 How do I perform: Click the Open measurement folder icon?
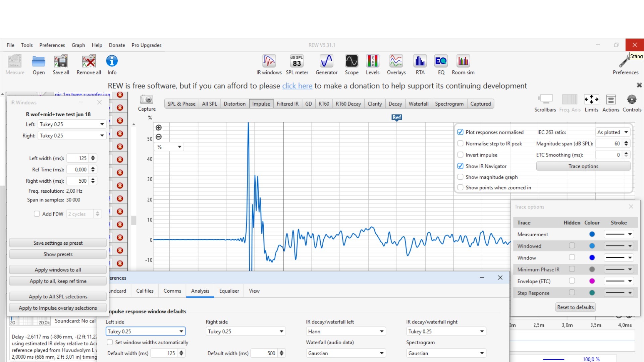coord(39,65)
